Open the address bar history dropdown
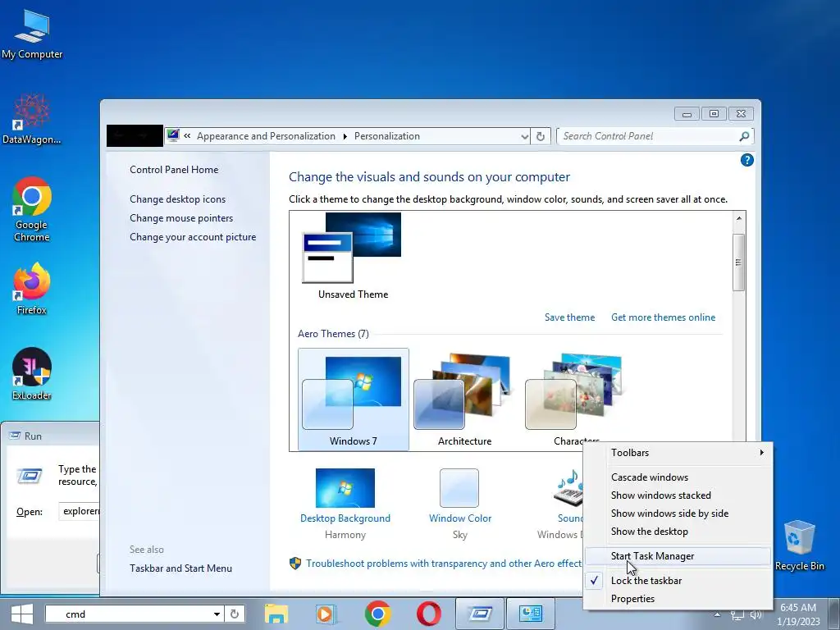 pyautogui.click(x=524, y=137)
